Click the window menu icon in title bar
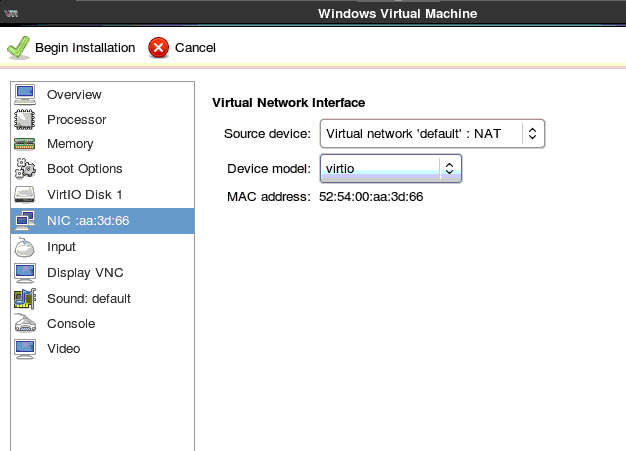 tap(13, 13)
